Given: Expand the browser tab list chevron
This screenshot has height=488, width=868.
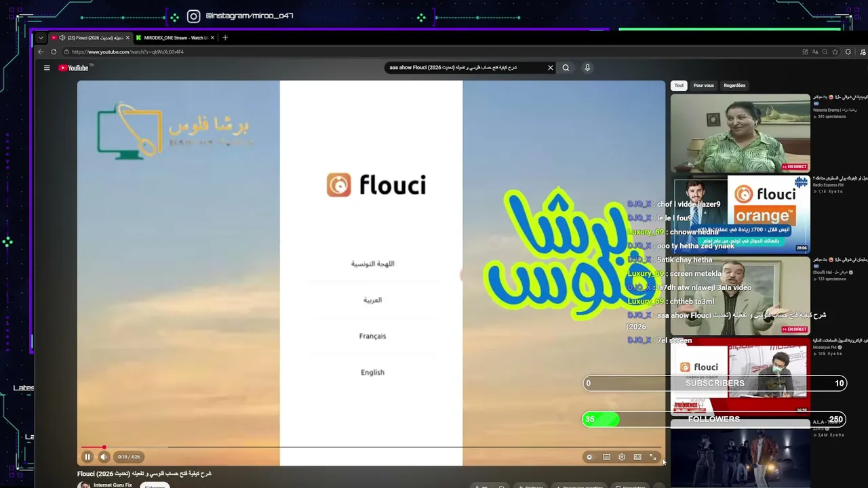Looking at the screenshot, I should coord(41,38).
